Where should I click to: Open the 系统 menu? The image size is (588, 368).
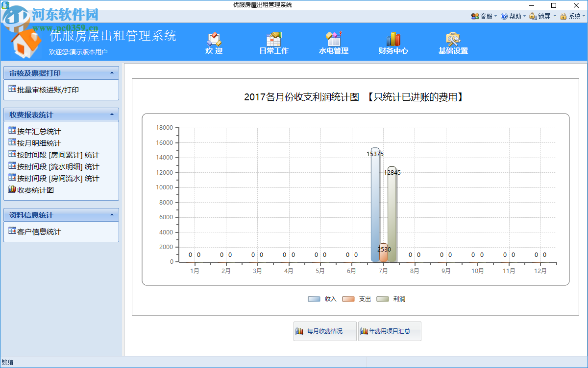[x=571, y=16]
